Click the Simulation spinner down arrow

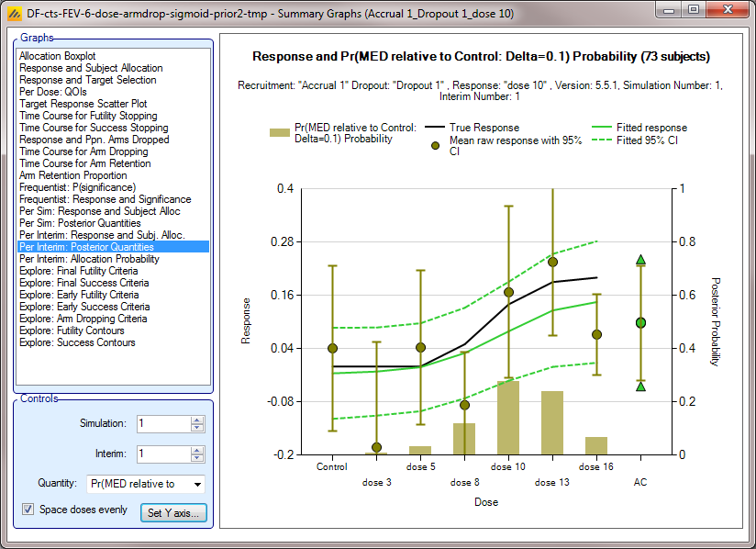tap(196, 428)
